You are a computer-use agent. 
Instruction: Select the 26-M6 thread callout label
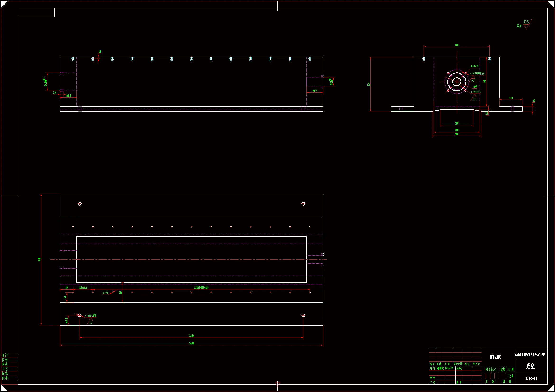point(105,293)
